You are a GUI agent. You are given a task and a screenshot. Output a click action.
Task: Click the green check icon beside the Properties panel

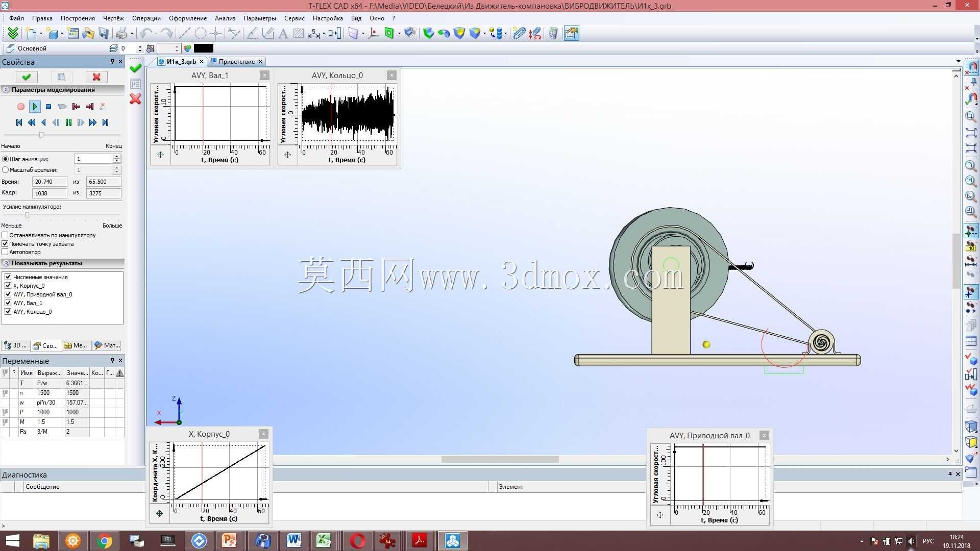click(135, 68)
